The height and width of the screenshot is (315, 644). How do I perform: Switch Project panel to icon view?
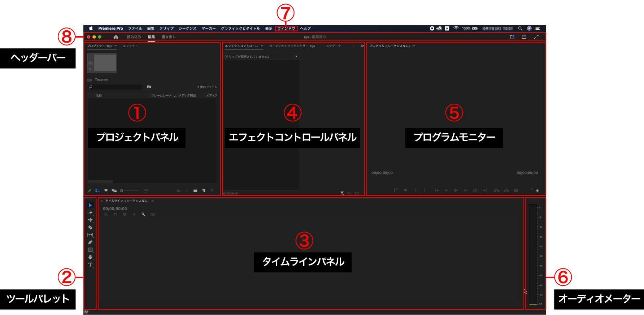tap(106, 190)
